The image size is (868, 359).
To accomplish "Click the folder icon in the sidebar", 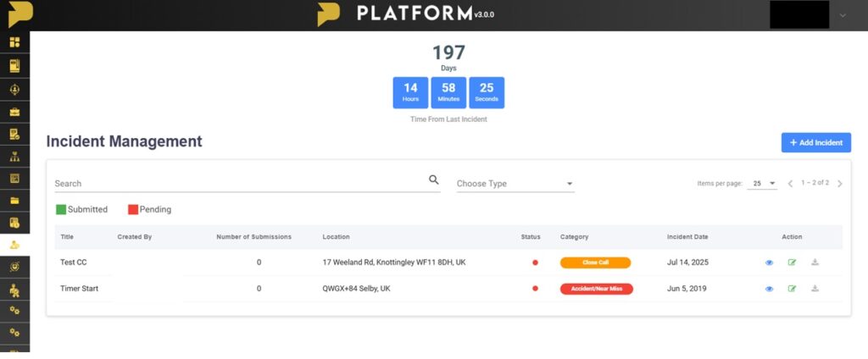I will (14, 201).
